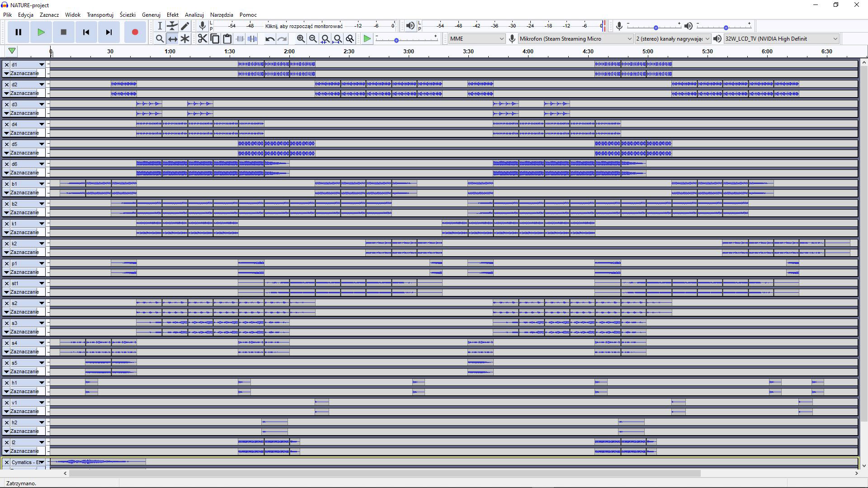Close the d1 track
This screenshot has height=488, width=868.
click(x=7, y=65)
